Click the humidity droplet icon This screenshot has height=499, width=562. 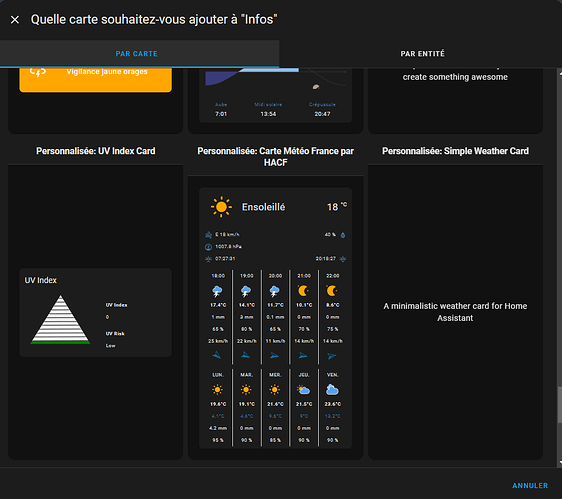pyautogui.click(x=343, y=235)
